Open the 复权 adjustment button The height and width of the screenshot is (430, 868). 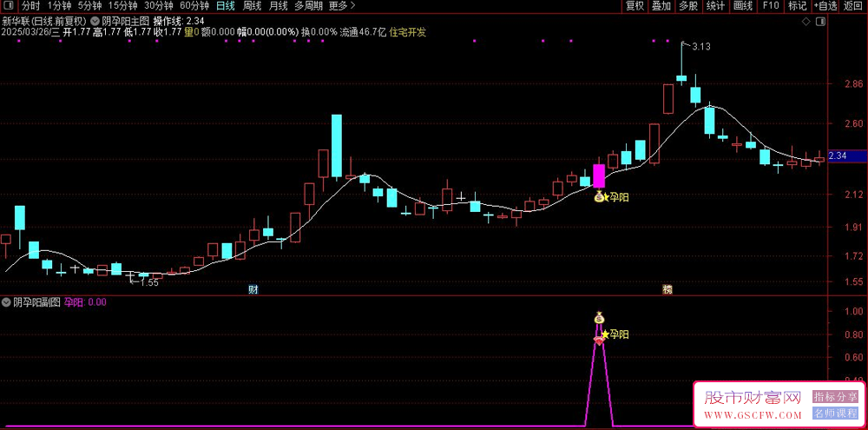(x=635, y=6)
